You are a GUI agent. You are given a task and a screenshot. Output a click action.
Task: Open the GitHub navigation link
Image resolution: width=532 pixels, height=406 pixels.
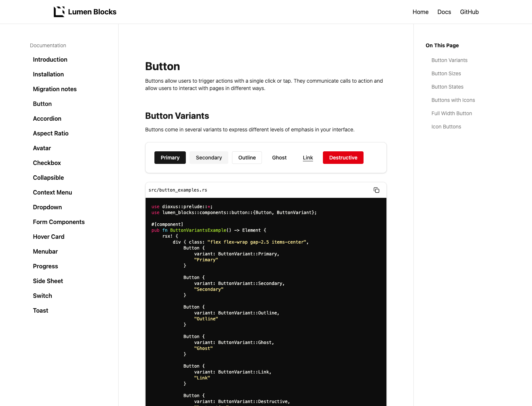[469, 12]
